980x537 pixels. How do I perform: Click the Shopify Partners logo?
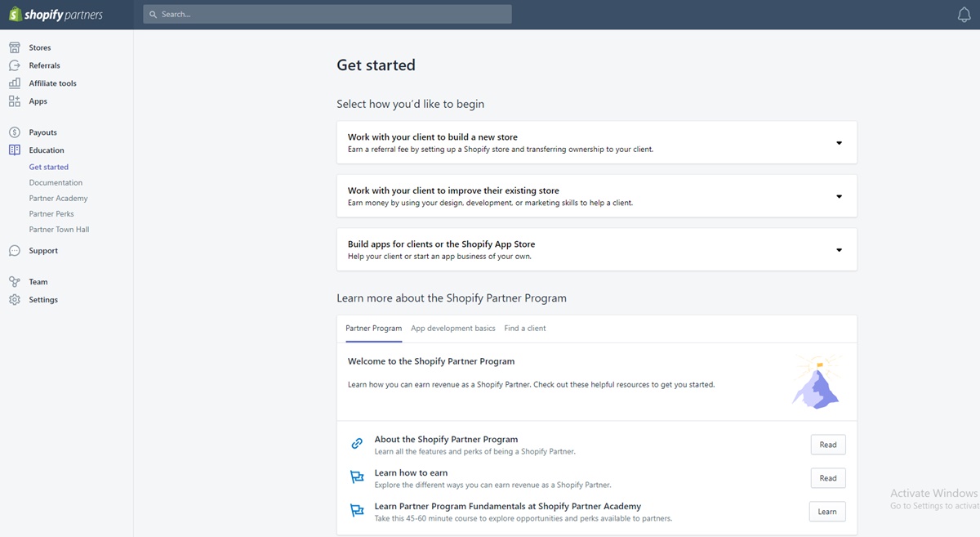[56, 15]
